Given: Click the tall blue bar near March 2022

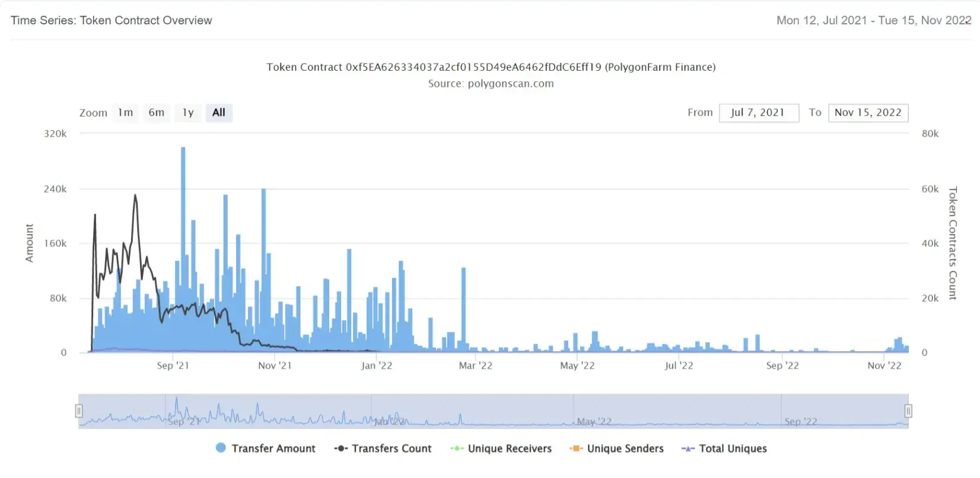Looking at the screenshot, I should point(463,309).
